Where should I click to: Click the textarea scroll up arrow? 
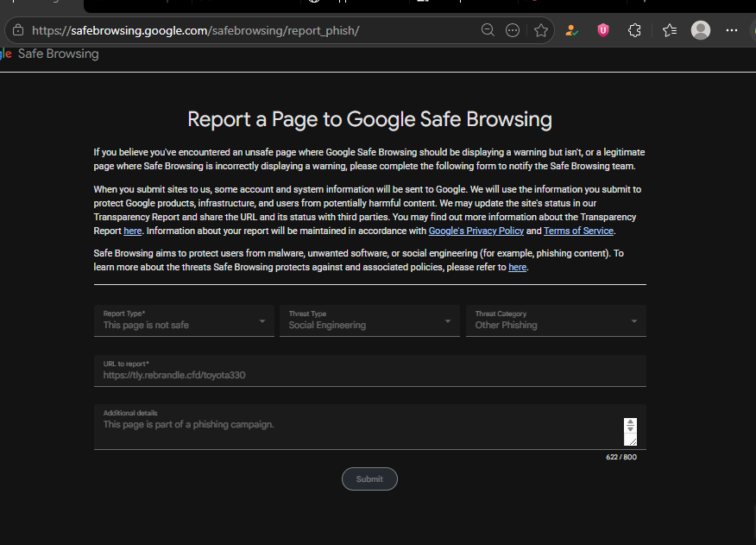click(x=630, y=422)
